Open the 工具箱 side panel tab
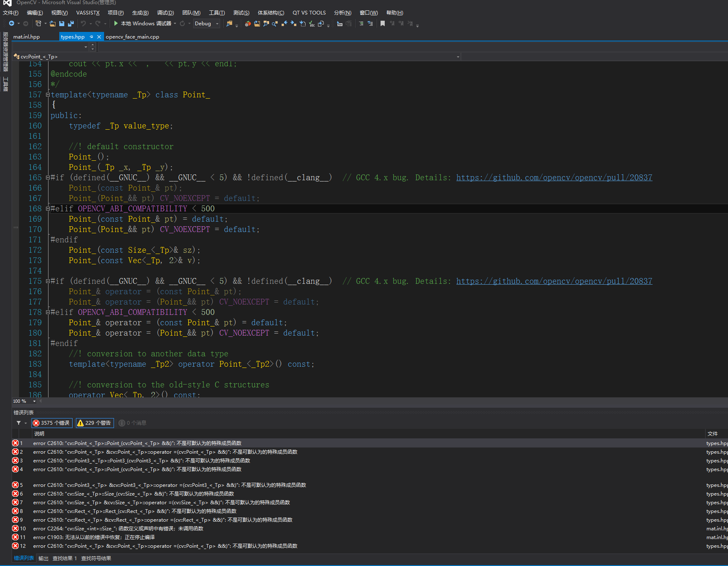Viewport: 728px width, 566px height. click(x=5, y=84)
